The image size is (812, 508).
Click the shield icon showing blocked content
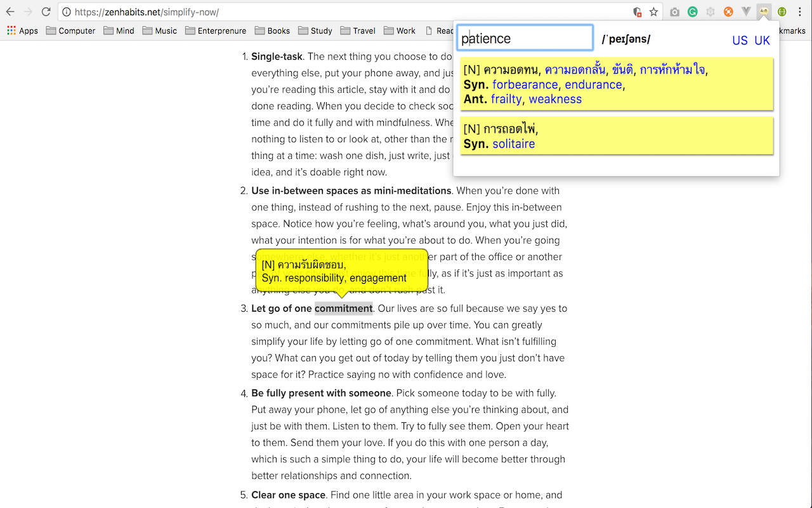[x=638, y=11]
